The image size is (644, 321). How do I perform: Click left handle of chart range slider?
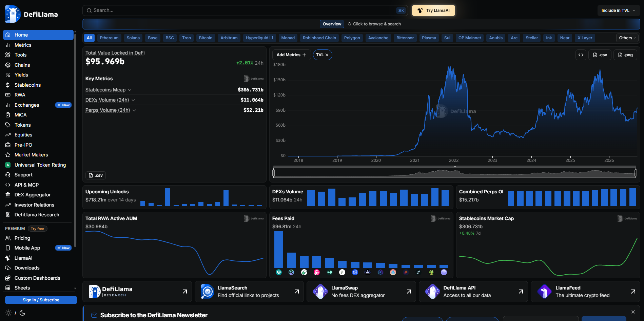(x=274, y=173)
